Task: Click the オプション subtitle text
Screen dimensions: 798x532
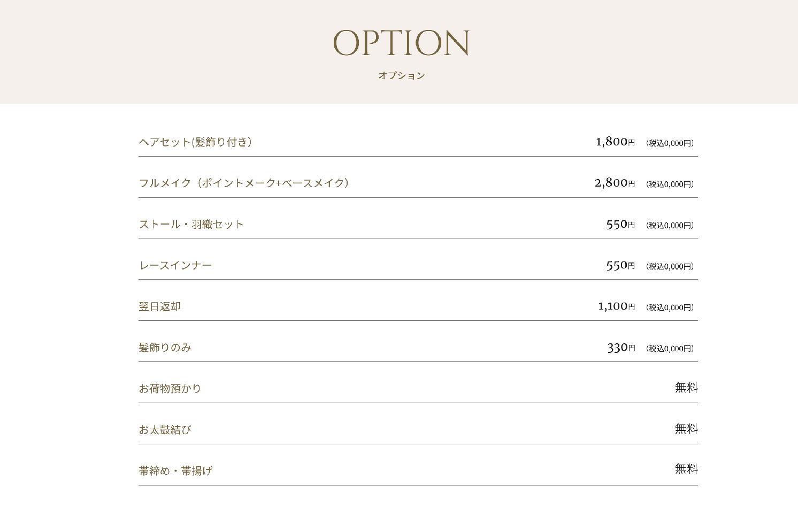Action: click(x=401, y=75)
